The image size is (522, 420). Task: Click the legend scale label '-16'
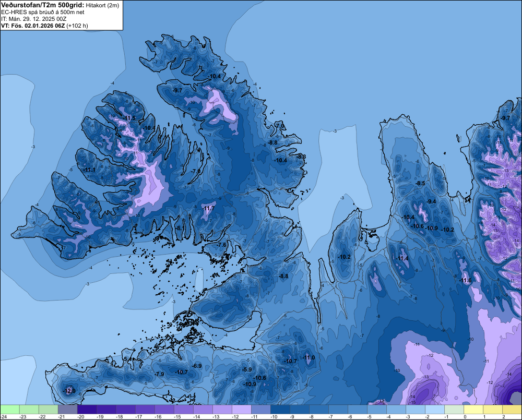tap(158, 417)
